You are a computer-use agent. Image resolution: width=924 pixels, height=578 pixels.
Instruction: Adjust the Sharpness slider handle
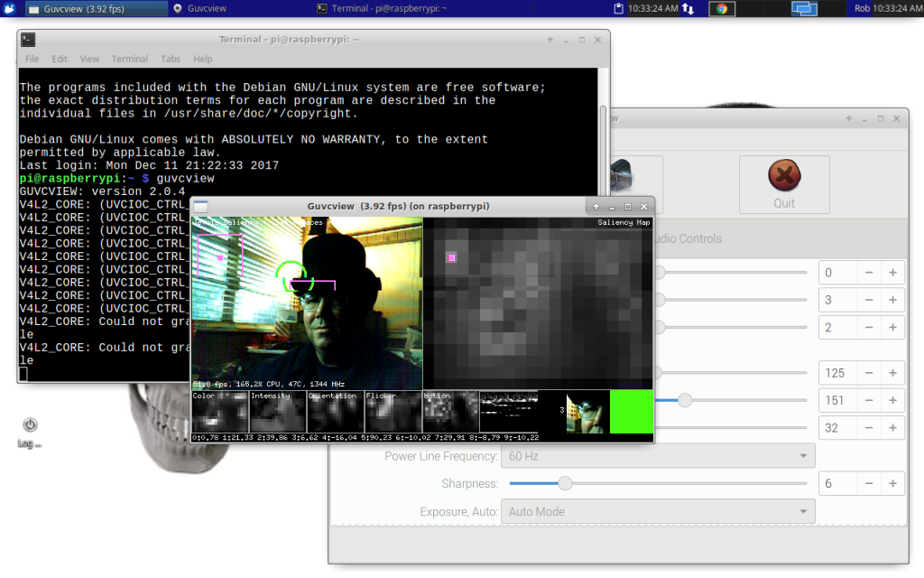tap(565, 484)
